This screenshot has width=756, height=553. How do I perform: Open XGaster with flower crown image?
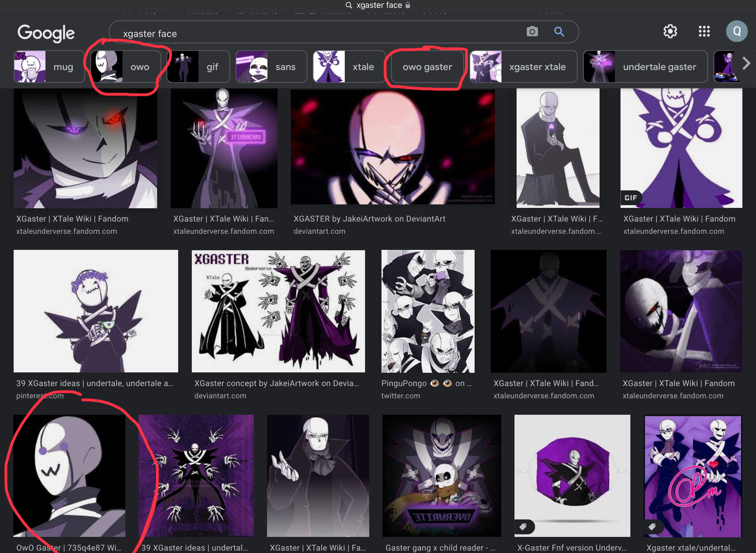(96, 311)
